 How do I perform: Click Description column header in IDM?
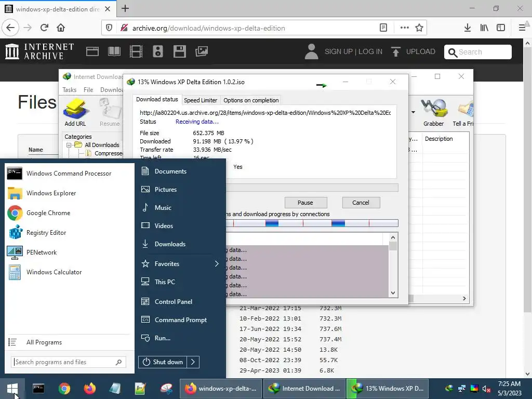[439, 139]
